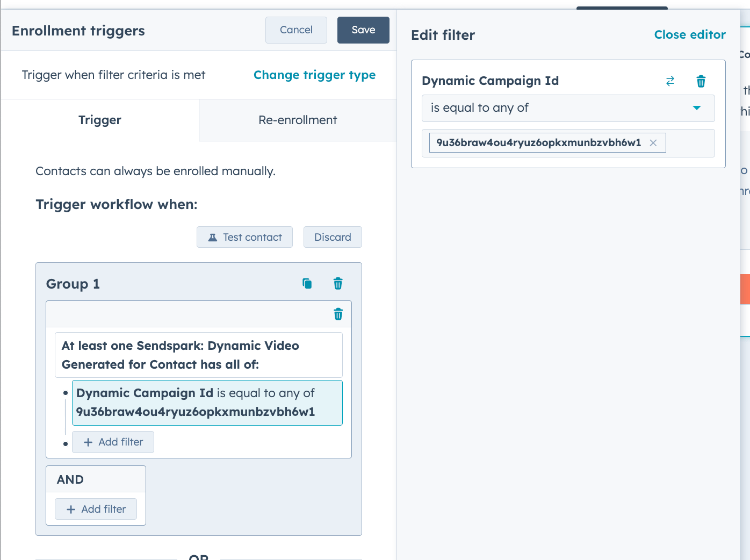Open the Re-enrollment tab
The image size is (750, 560).
(x=298, y=120)
